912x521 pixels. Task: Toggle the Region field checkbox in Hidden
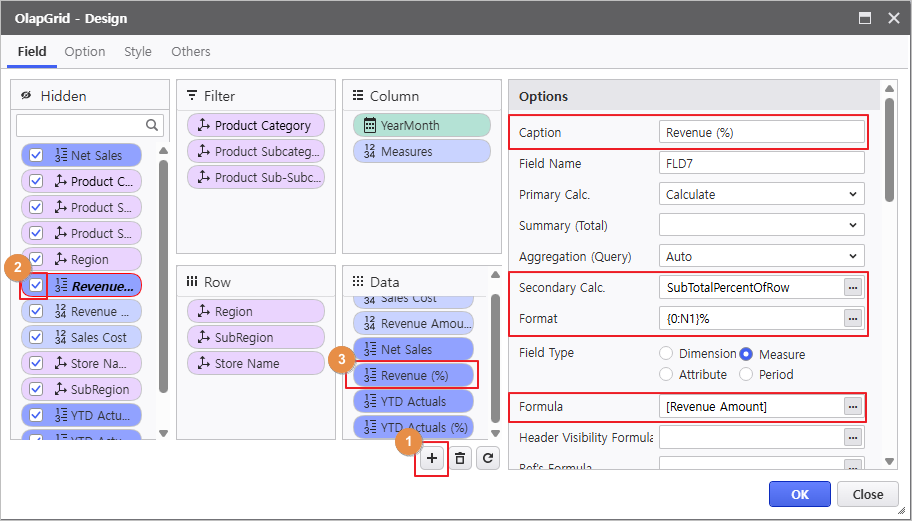(x=36, y=259)
